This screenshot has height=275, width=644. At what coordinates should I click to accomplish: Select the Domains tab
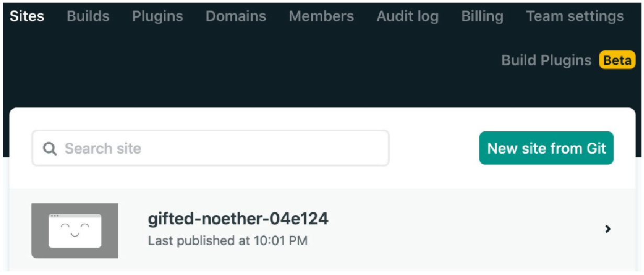point(236,16)
